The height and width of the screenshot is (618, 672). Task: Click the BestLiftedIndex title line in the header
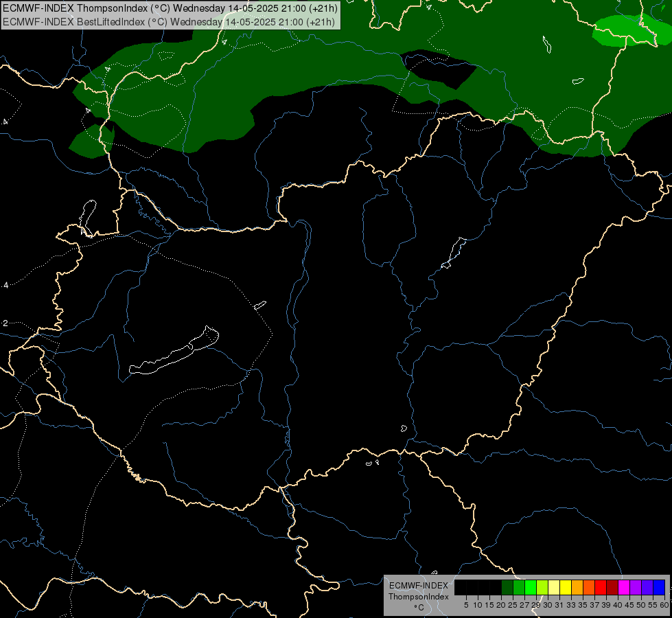coord(168,22)
